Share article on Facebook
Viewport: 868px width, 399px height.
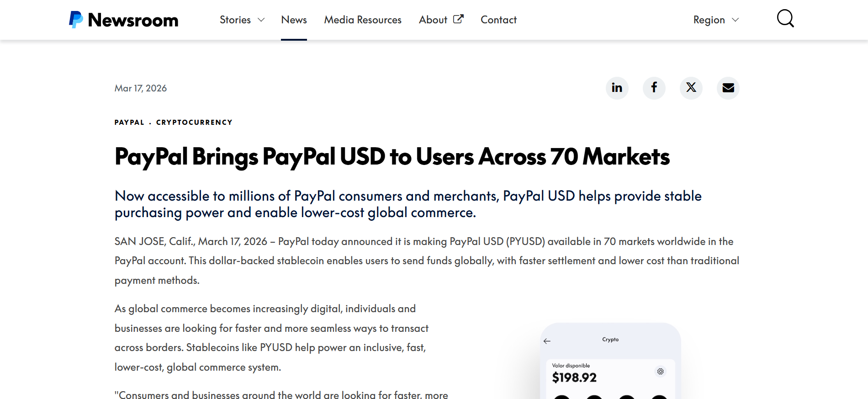(654, 88)
